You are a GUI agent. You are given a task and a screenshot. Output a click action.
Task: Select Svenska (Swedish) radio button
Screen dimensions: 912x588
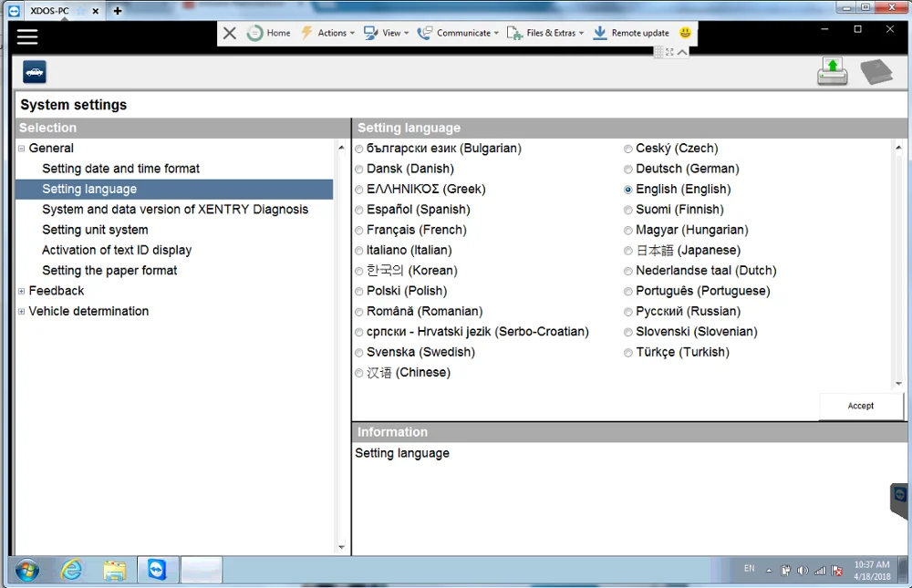(358, 353)
